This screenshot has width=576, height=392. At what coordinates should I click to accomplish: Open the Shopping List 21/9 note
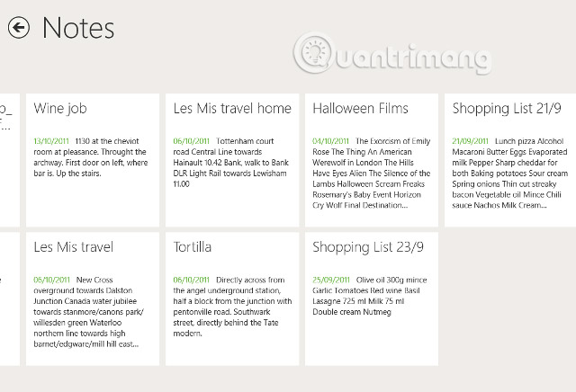[x=505, y=109]
